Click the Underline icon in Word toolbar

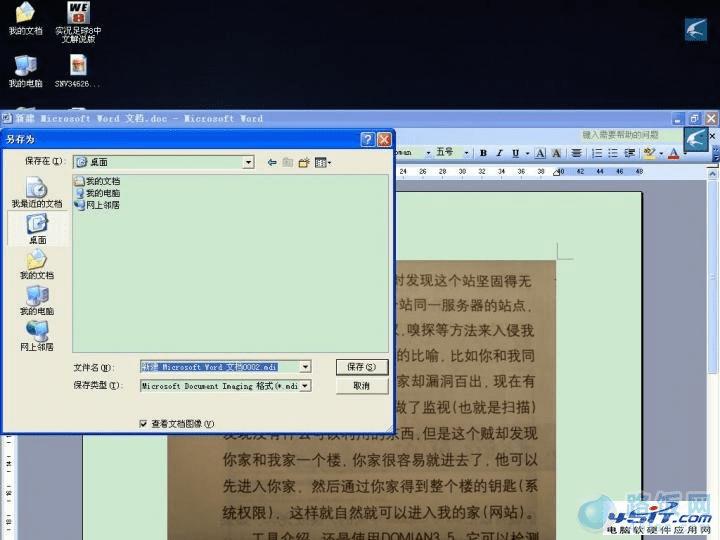(515, 153)
